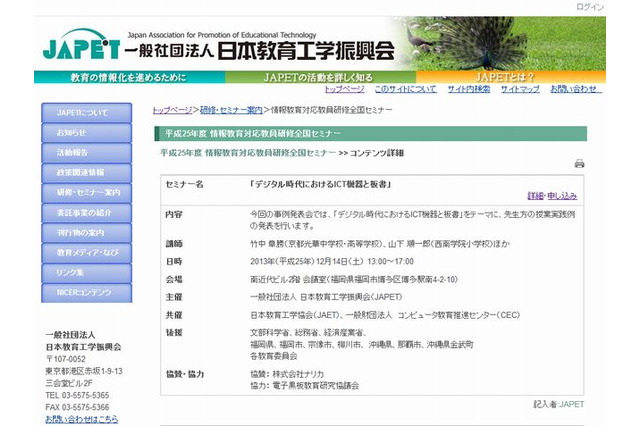The height and width of the screenshot is (426, 640).
Task: Click the venue text 南近代ビル2階 会議室
Action: pyautogui.click(x=354, y=279)
